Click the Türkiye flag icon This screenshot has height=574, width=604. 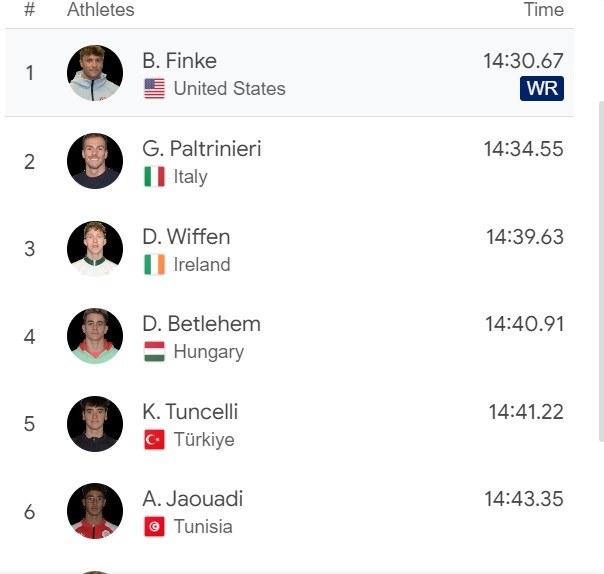click(154, 440)
